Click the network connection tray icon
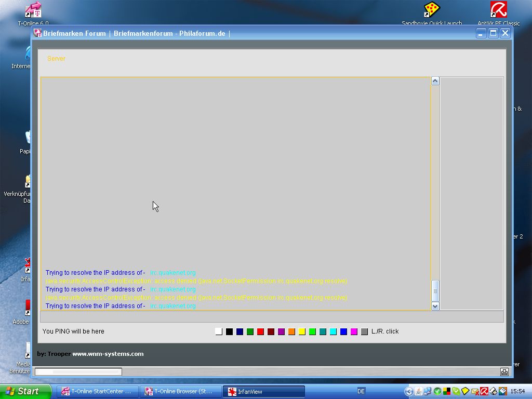The height and width of the screenshot is (399, 532). point(428,391)
